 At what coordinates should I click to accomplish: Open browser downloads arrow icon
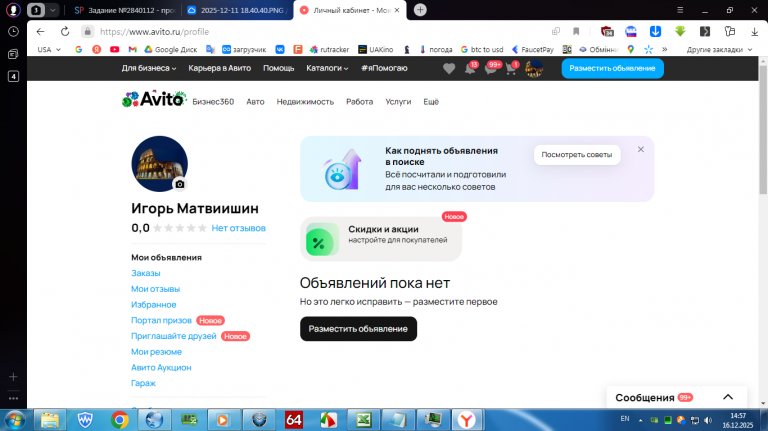click(754, 31)
